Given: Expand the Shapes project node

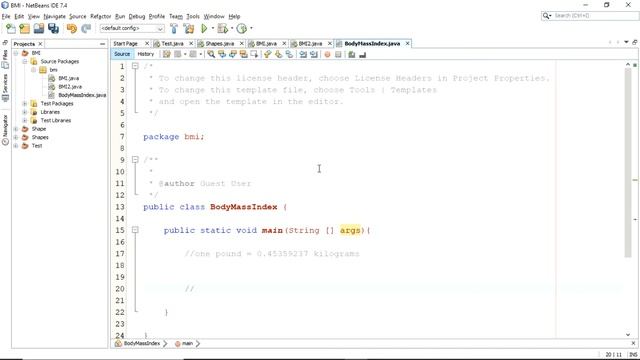Looking at the screenshot, I should 16,137.
